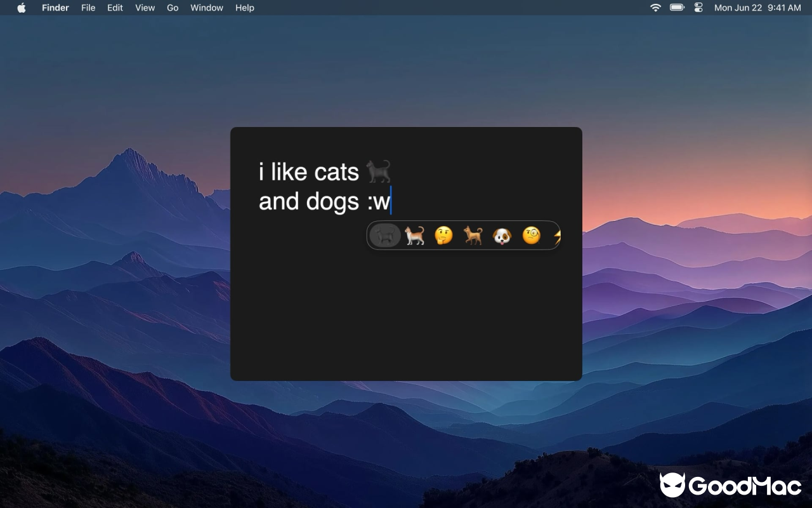Image resolution: width=812 pixels, height=508 pixels.
Task: Select the brown walking dog emoji
Action: (x=473, y=236)
